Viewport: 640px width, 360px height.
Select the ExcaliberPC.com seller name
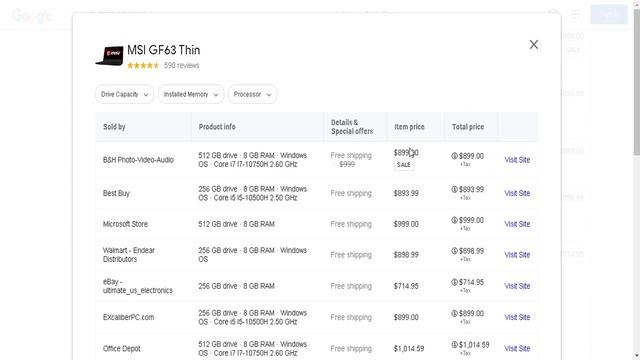tap(129, 317)
